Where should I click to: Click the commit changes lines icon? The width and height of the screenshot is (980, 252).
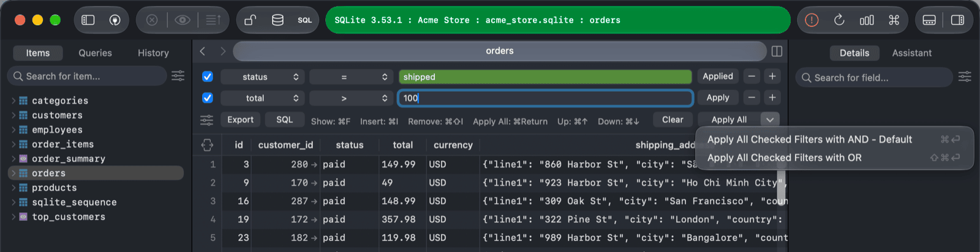coord(213,20)
